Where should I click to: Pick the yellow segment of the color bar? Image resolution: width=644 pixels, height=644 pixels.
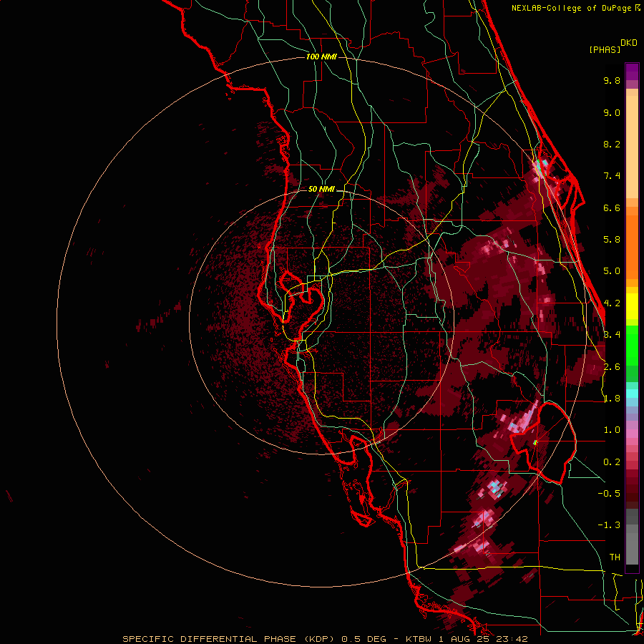click(632, 306)
